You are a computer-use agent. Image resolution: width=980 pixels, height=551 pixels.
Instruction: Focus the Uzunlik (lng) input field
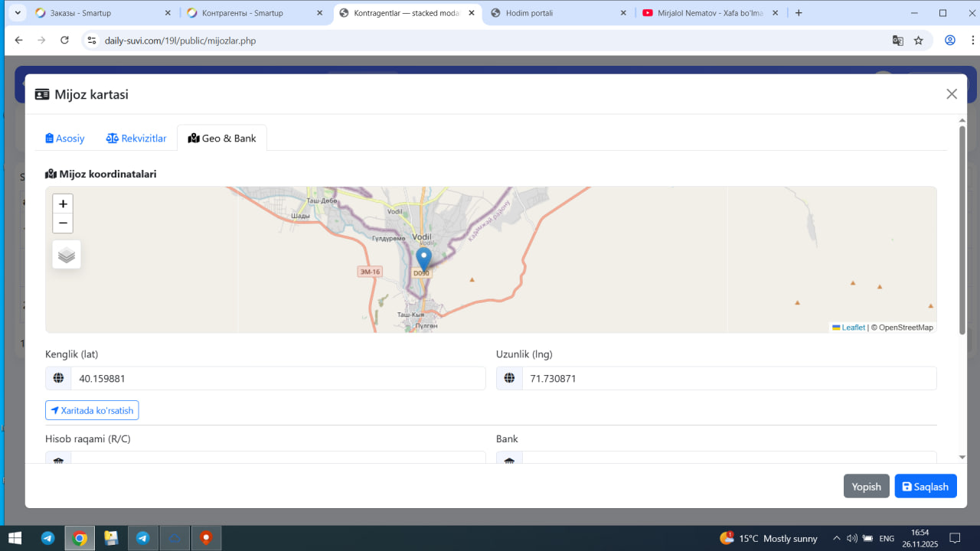click(x=728, y=379)
